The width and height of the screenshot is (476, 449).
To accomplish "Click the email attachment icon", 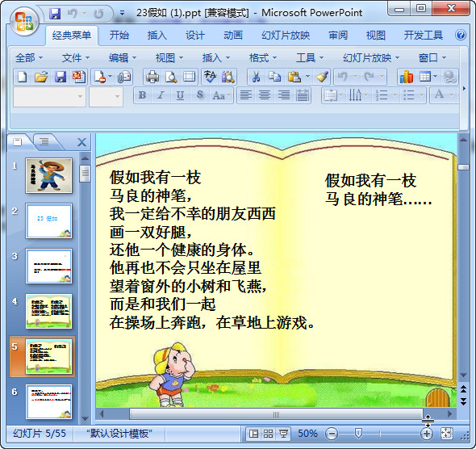I will point(124,77).
